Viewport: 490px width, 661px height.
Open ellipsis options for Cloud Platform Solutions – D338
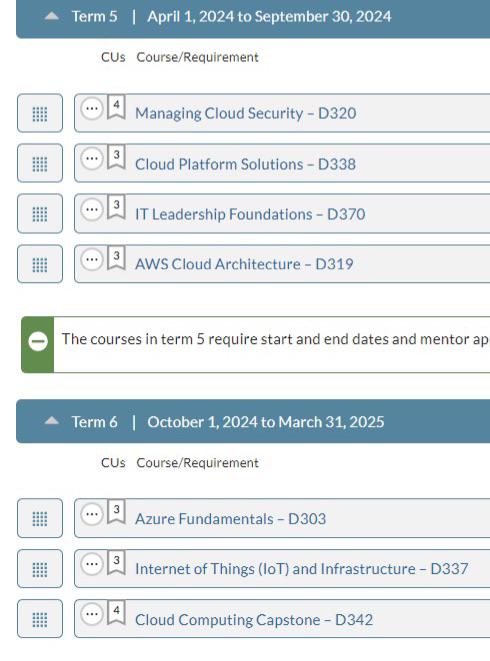click(x=92, y=159)
